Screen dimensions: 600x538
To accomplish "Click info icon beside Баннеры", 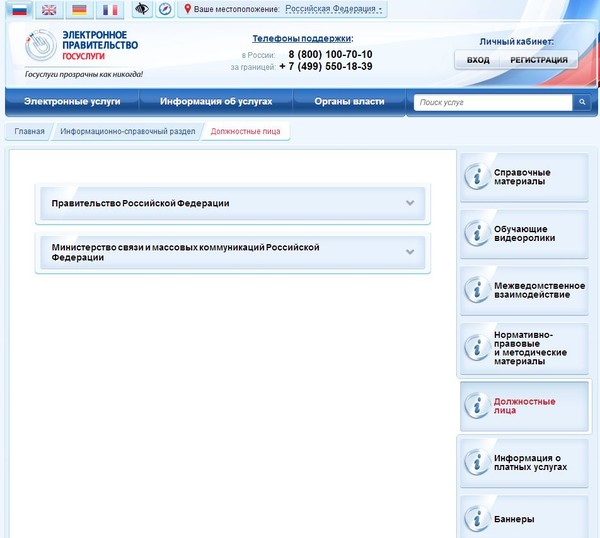I will click(476, 519).
